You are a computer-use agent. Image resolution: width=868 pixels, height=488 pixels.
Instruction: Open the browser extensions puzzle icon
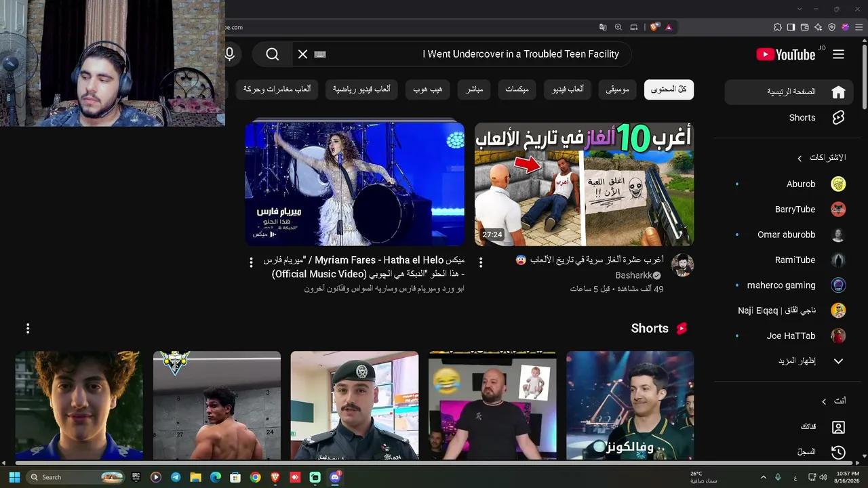[778, 27]
